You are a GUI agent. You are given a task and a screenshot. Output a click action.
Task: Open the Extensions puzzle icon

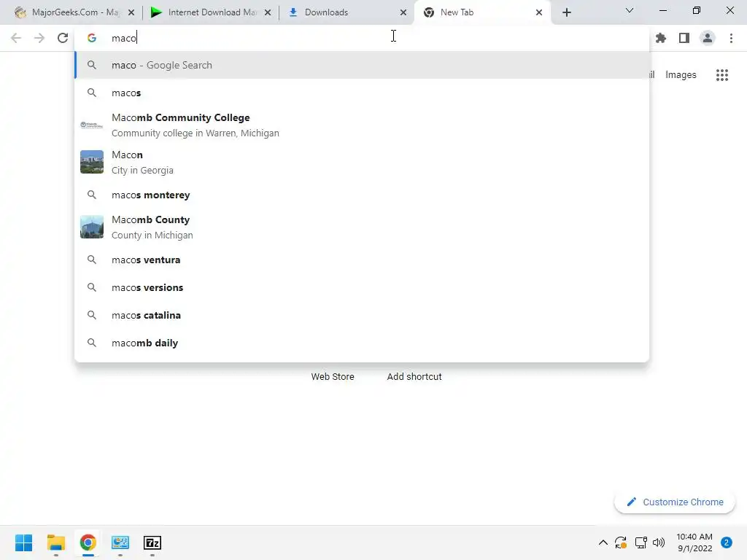pyautogui.click(x=661, y=38)
